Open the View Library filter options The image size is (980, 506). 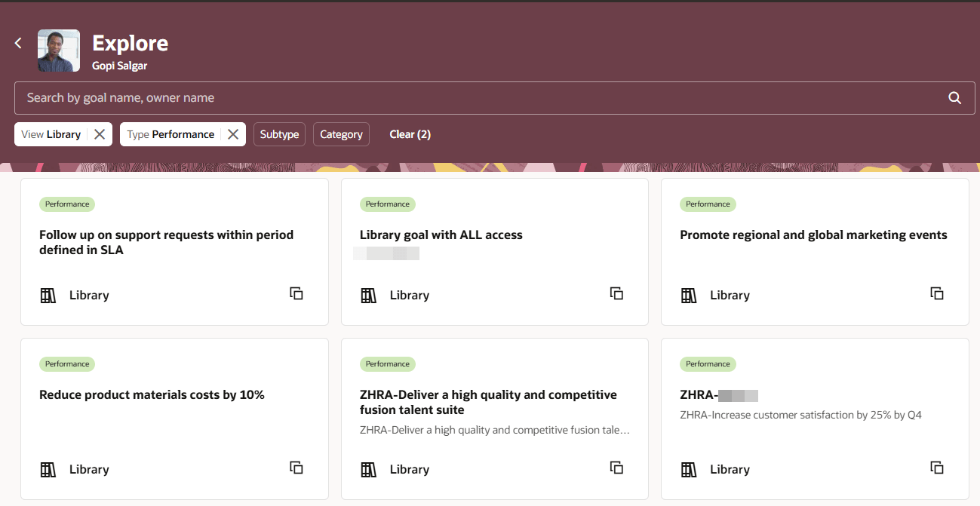coord(51,134)
